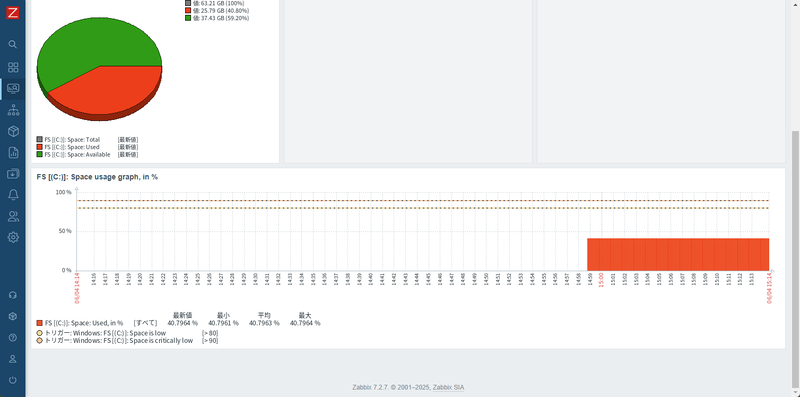Click the Sign out power icon

tap(13, 380)
